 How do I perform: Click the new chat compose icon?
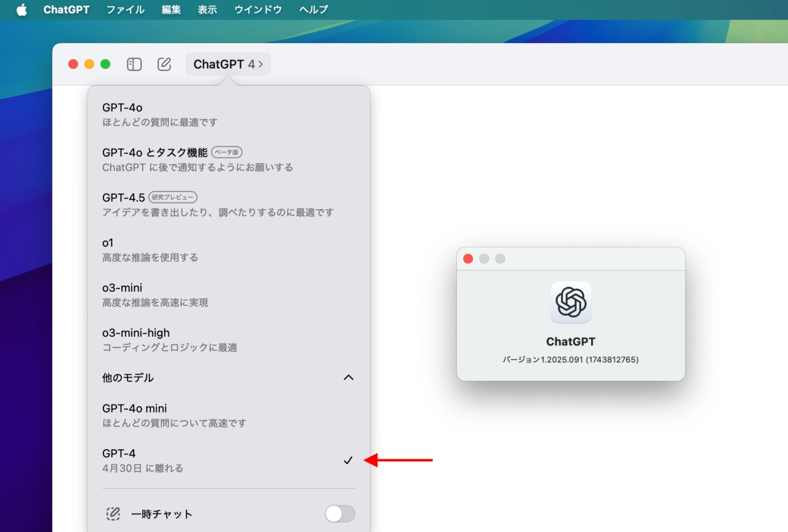point(164,64)
